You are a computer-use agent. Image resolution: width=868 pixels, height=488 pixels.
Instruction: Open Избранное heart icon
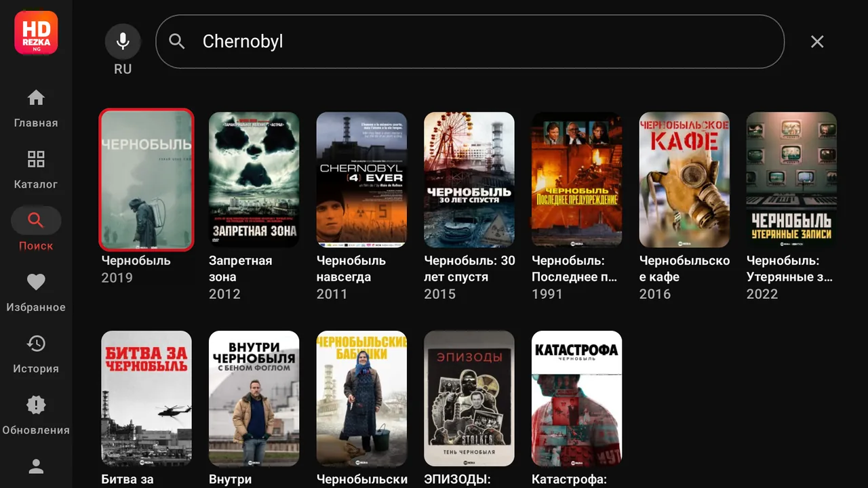(36, 282)
